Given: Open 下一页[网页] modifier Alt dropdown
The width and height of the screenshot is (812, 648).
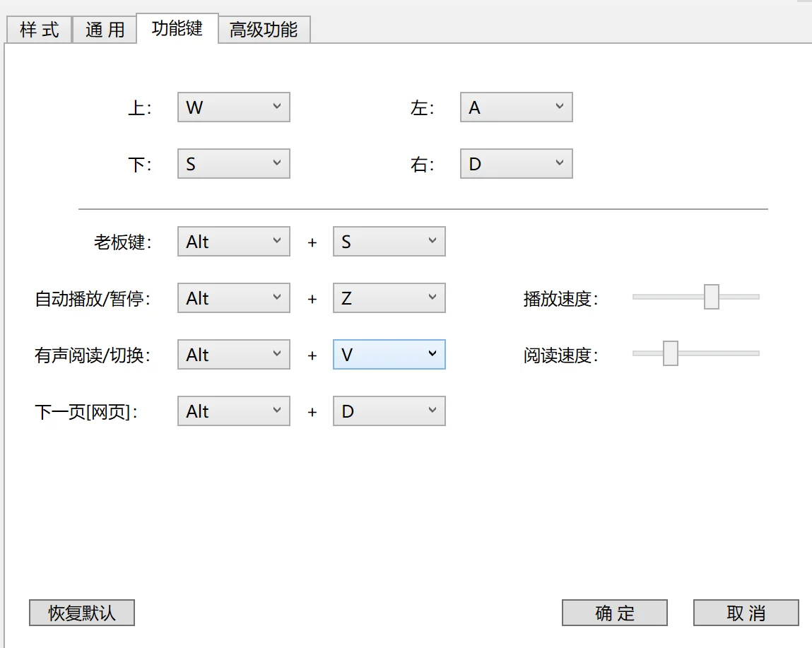Looking at the screenshot, I should click(x=233, y=411).
